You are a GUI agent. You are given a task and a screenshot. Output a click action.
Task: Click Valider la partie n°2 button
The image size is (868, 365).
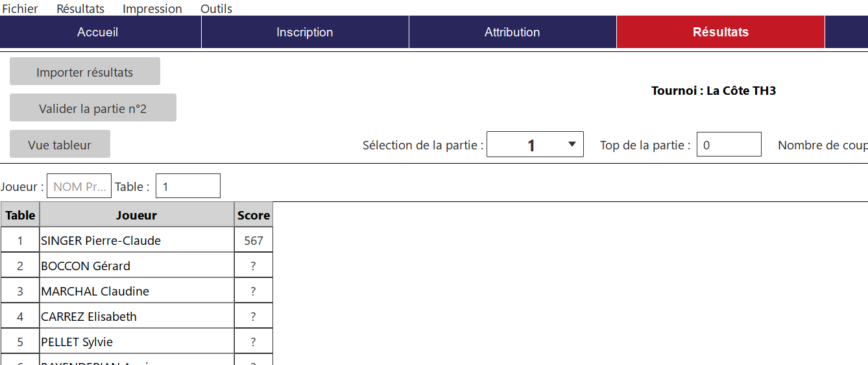[x=93, y=108]
